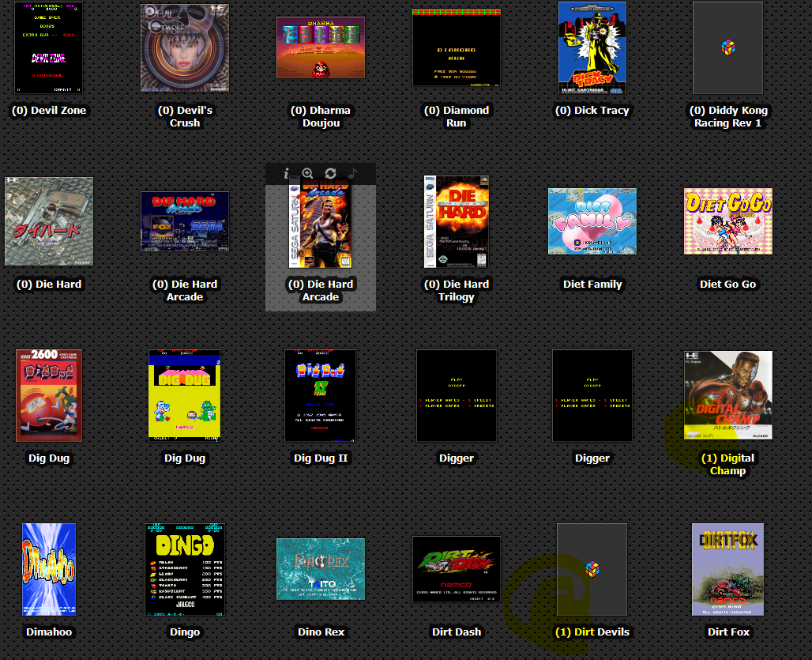Select the yellow arcade Dig Dug screenshot
The width and height of the screenshot is (812, 660).
coord(185,395)
